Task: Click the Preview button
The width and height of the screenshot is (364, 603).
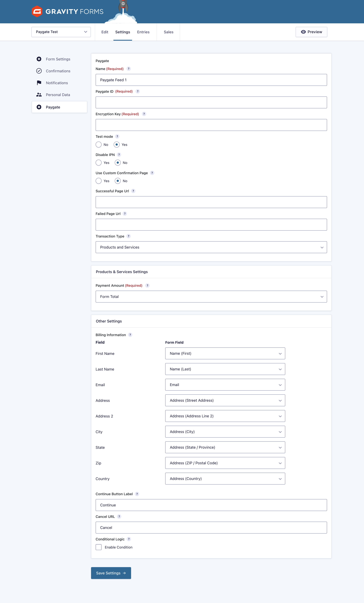Action: coord(311,32)
